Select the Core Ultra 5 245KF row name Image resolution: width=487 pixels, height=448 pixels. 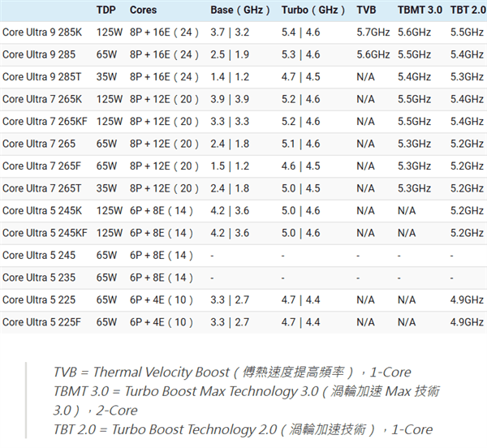coord(45,233)
